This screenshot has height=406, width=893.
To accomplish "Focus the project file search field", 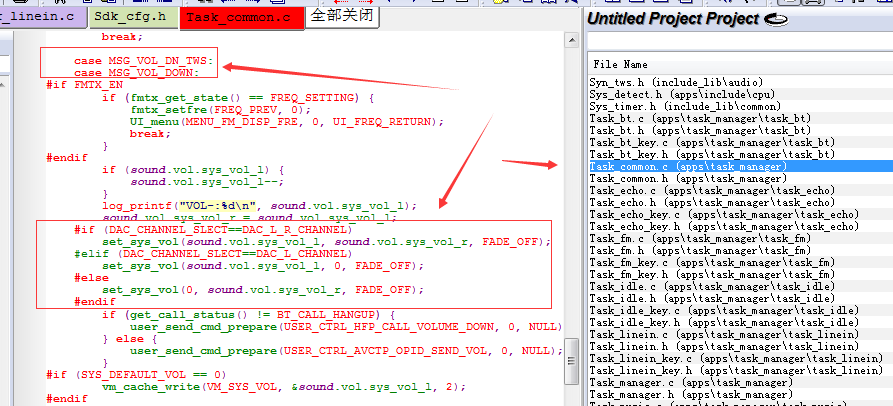I will (739, 41).
